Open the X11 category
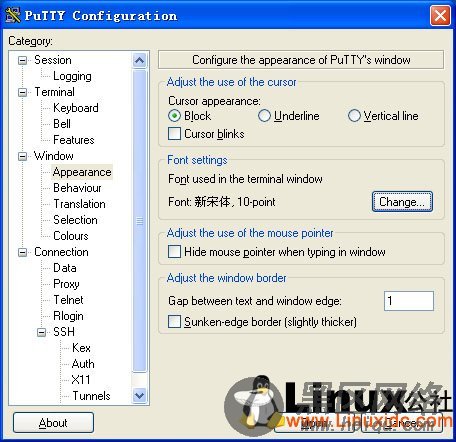The image size is (456, 442). pos(81,380)
